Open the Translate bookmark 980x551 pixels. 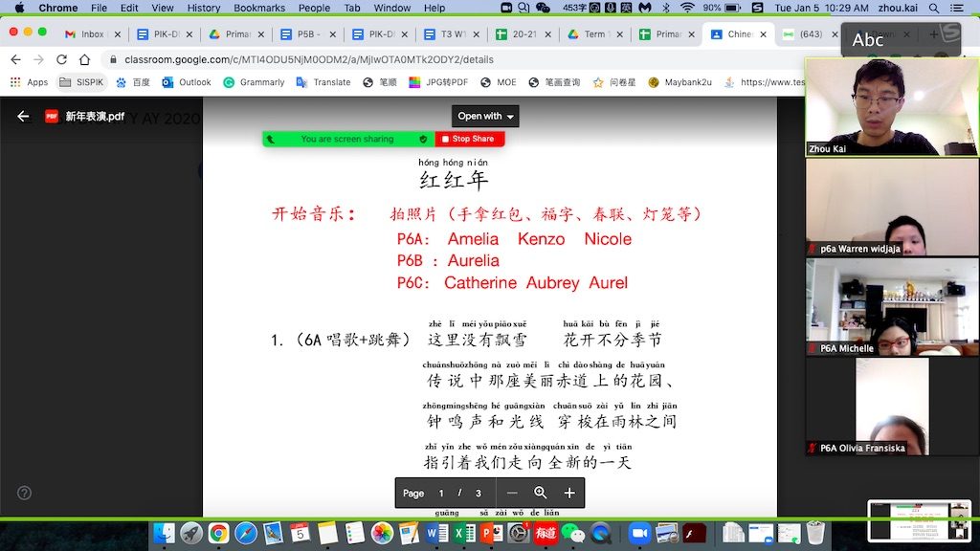pos(323,82)
